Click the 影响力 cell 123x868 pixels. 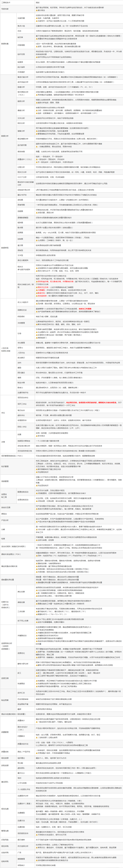pyautogui.click(x=26, y=387)
